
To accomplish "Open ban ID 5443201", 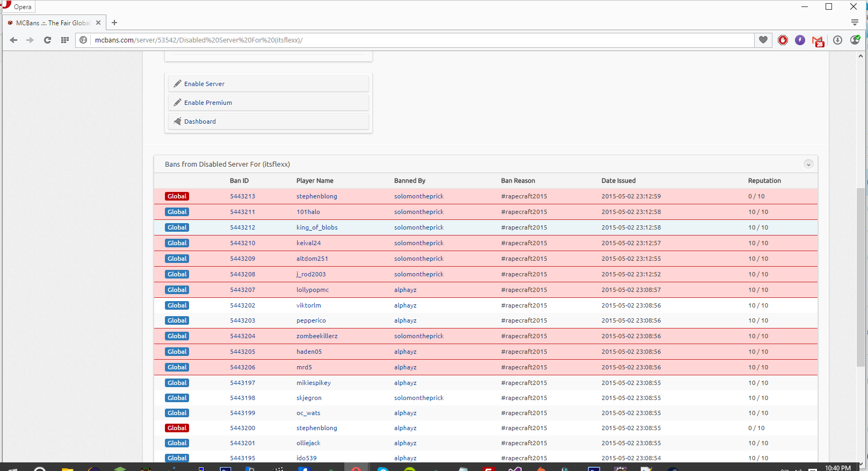I will click(x=242, y=443).
